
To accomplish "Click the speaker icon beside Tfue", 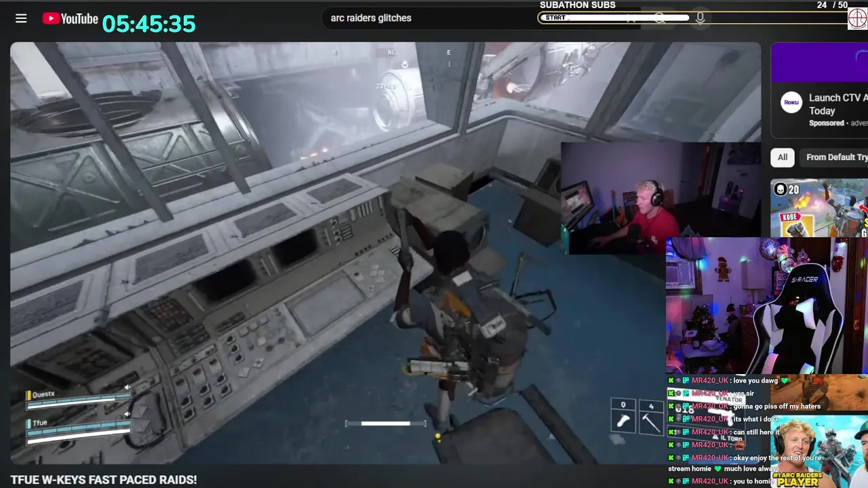I will click(x=127, y=414).
